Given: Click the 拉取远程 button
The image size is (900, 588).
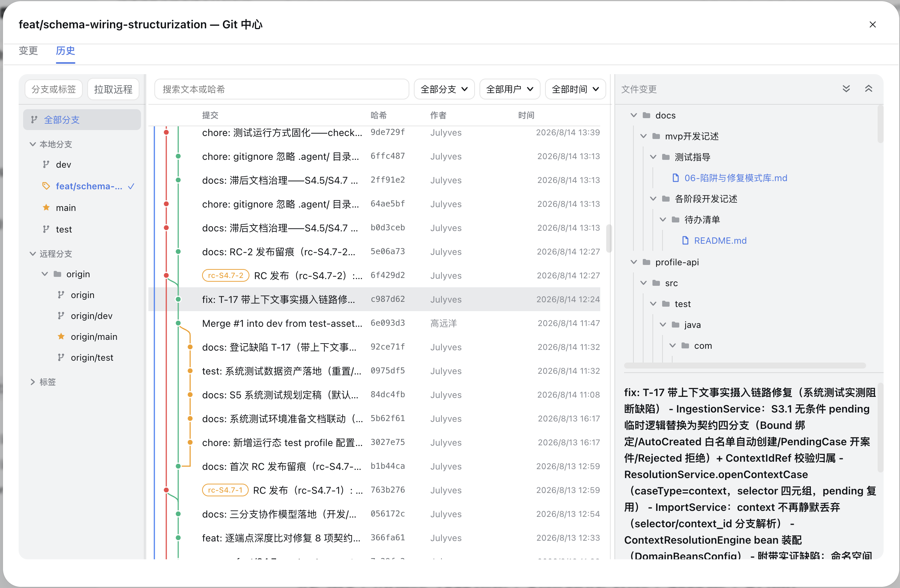Looking at the screenshot, I should [113, 89].
